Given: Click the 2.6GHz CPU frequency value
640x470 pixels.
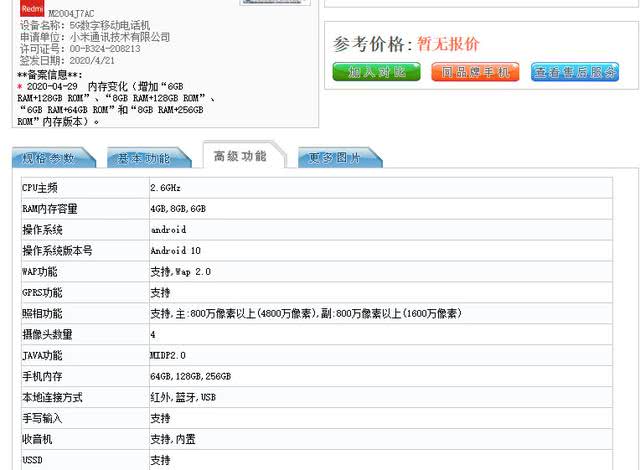Looking at the screenshot, I should 165,188.
